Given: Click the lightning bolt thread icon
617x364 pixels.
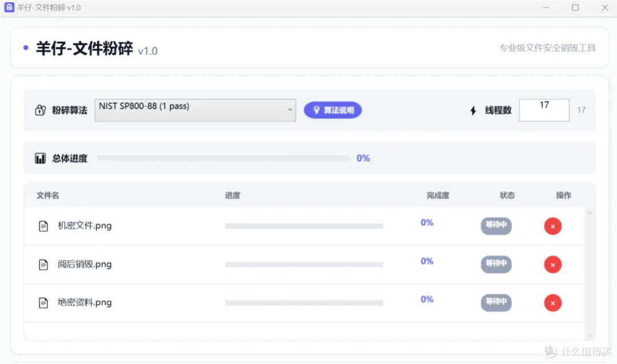Looking at the screenshot, I should click(x=473, y=111).
